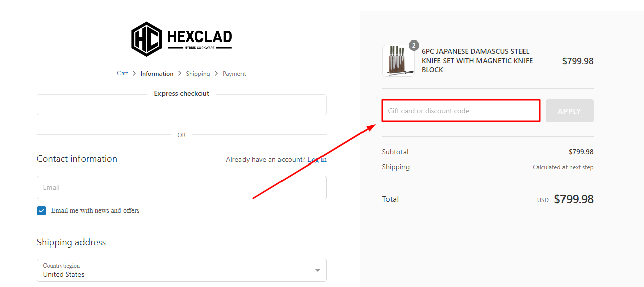
Task: Focus the gift card or discount code field
Action: pyautogui.click(x=461, y=111)
